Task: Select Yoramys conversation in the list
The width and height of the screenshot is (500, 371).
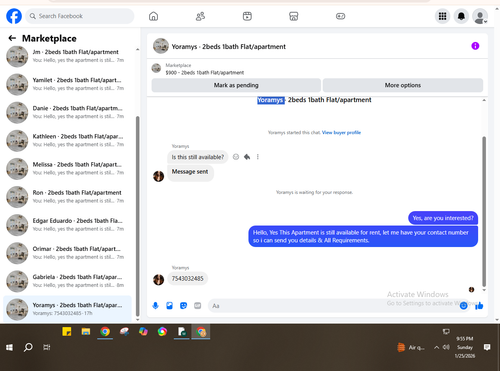Action: 67,309
